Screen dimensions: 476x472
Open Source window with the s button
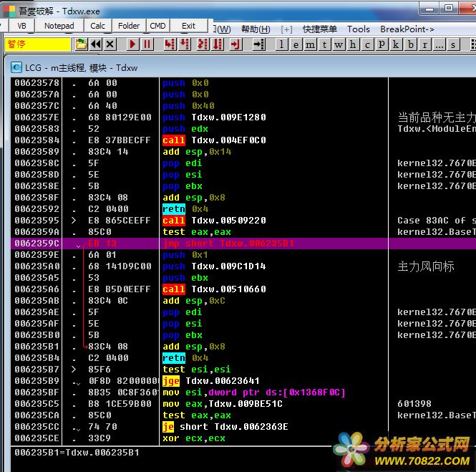click(453, 44)
